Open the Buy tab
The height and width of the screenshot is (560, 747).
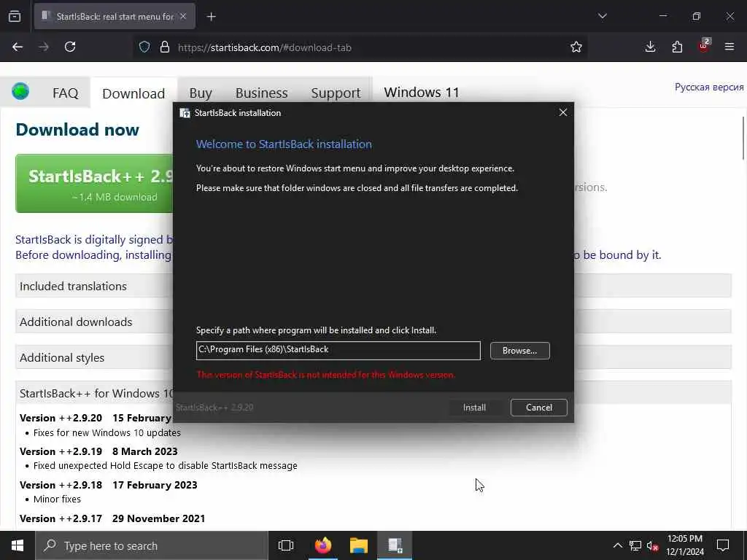(x=201, y=93)
